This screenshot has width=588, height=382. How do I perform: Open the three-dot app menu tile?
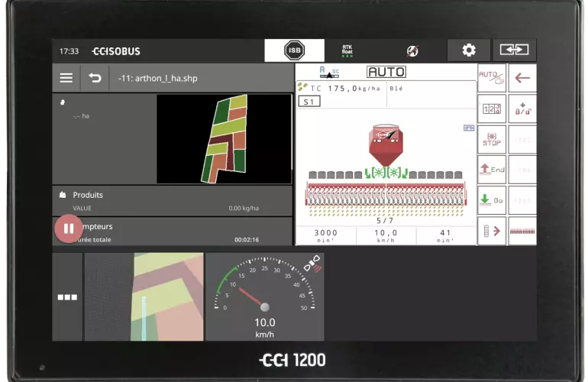[x=67, y=296]
